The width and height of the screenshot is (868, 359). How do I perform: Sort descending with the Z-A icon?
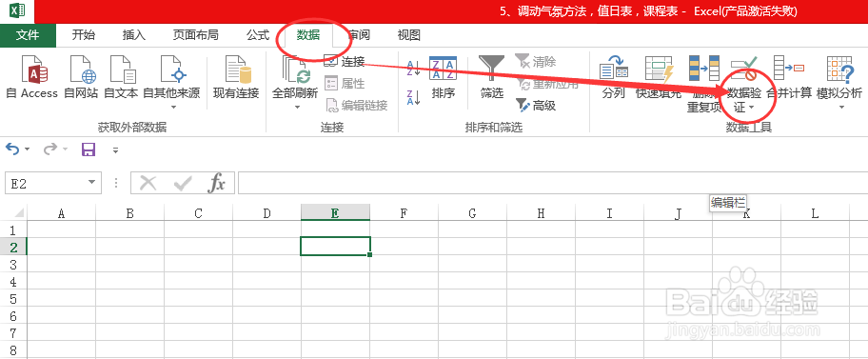(413, 97)
